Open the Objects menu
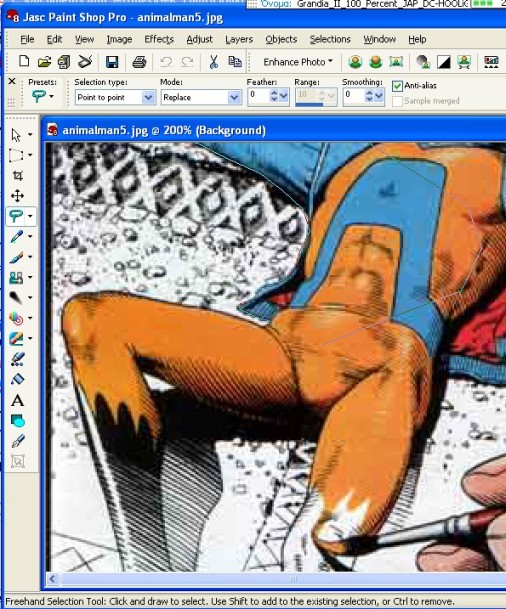The image size is (506, 609). click(281, 39)
